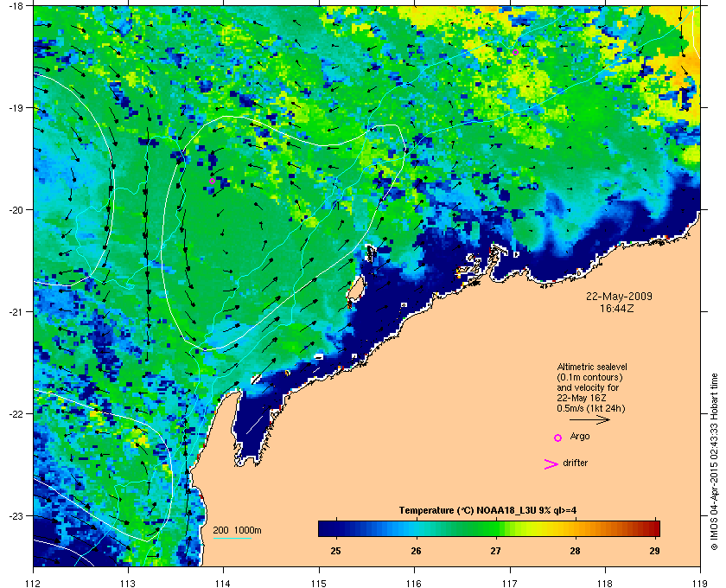
Task: Click the latitude axis label -19
Action: click(16, 108)
